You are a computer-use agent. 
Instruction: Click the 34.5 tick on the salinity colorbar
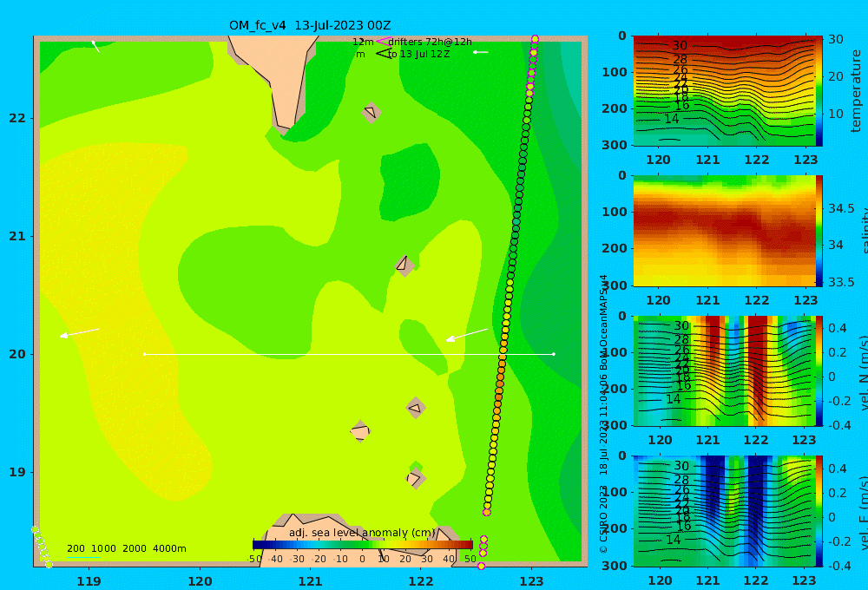pos(841,208)
